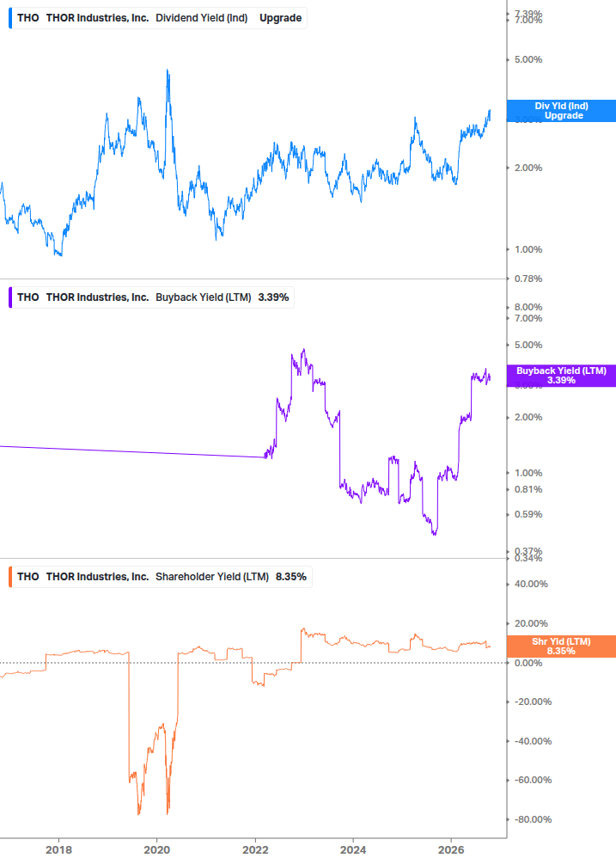Click the 2026 label on the time axis
The width and height of the screenshot is (616, 864).
click(451, 849)
